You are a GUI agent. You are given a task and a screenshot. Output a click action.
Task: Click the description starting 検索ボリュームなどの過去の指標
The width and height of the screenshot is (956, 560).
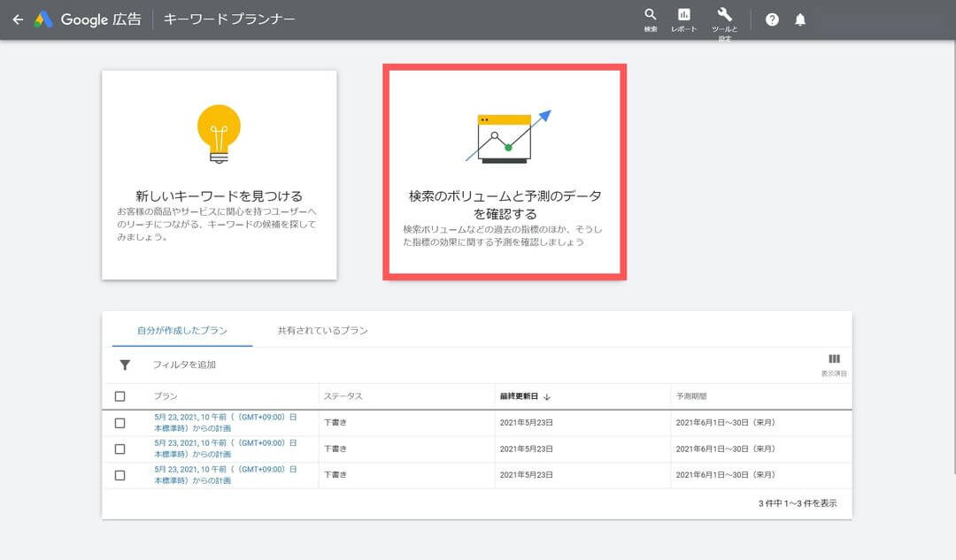[503, 236]
